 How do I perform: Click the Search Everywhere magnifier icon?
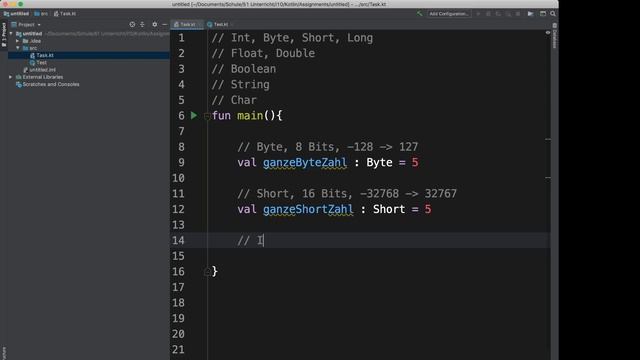click(553, 13)
